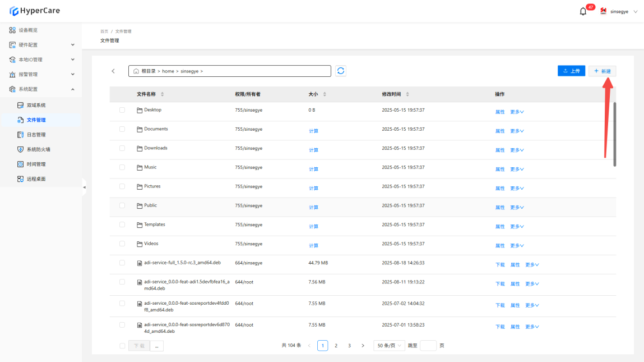644x362 pixels.
Task: Open the Desktop folder
Action: [152, 110]
